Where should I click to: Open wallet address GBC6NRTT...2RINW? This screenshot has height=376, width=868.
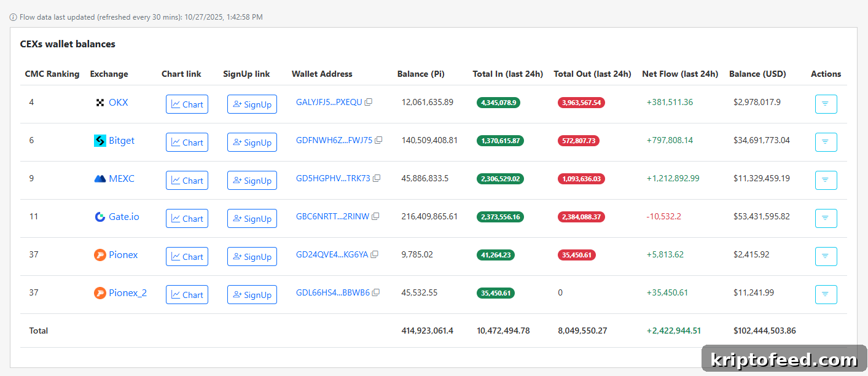point(333,217)
